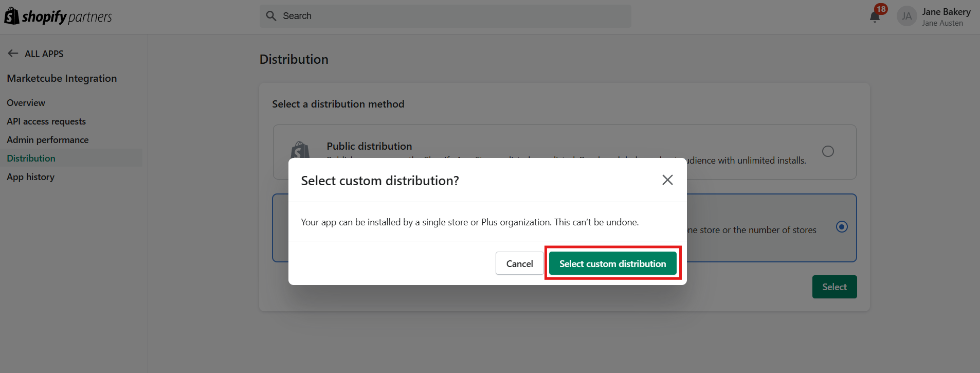The width and height of the screenshot is (980, 373).
Task: Click the green Select button
Action: click(x=834, y=287)
